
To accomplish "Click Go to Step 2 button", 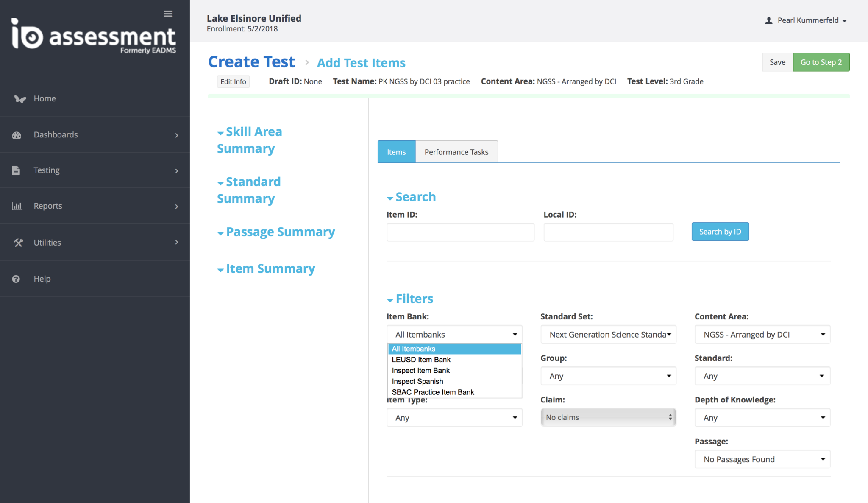I will tap(821, 62).
